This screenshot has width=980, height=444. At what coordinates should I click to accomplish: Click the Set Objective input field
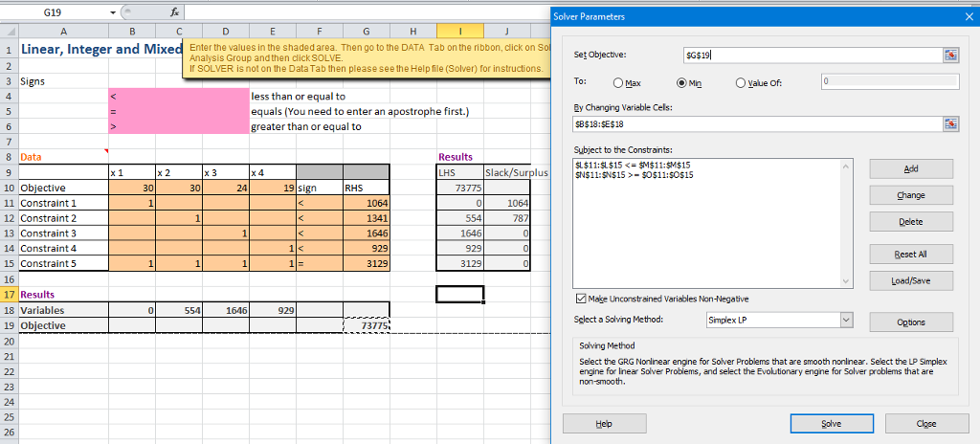(x=813, y=55)
